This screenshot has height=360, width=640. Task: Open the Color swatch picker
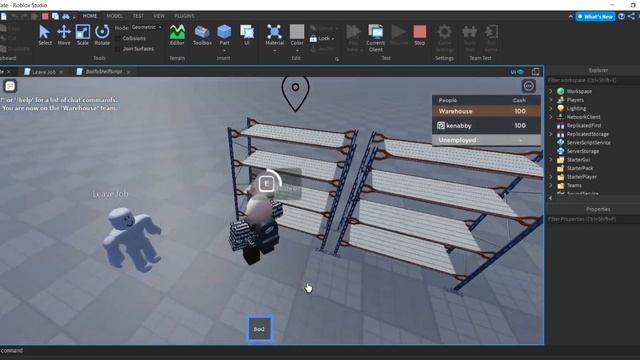point(297,32)
